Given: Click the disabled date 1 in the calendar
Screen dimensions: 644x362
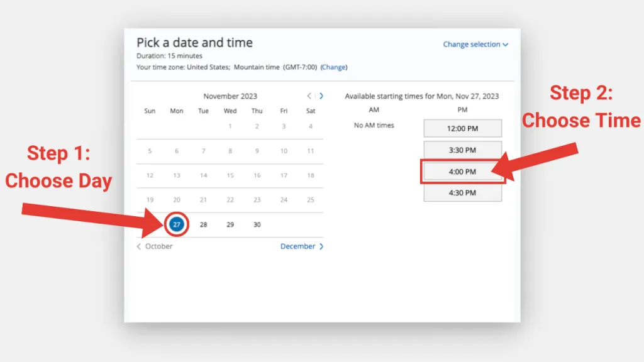Looking at the screenshot, I should click(230, 126).
